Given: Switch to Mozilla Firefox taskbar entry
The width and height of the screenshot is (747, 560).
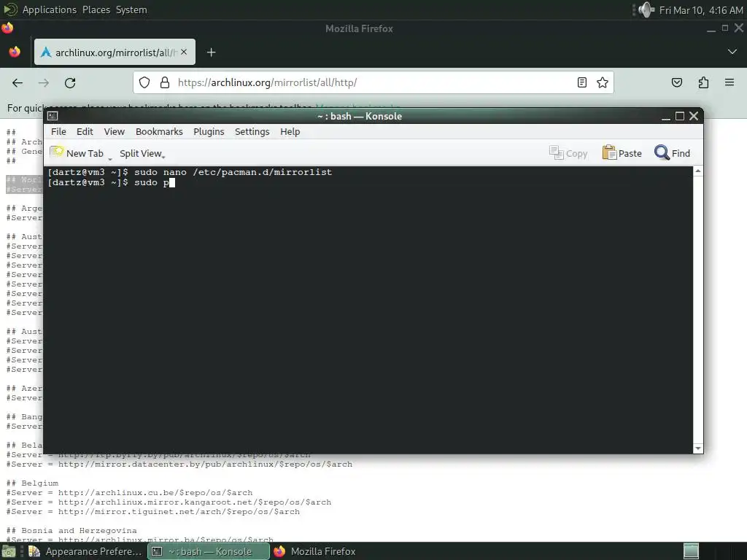Looking at the screenshot, I should click(314, 551).
